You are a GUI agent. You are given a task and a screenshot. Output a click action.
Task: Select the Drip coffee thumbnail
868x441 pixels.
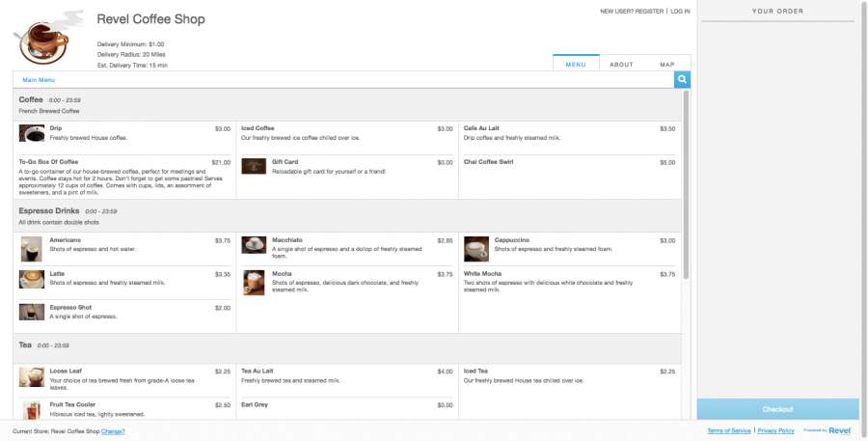[31, 133]
